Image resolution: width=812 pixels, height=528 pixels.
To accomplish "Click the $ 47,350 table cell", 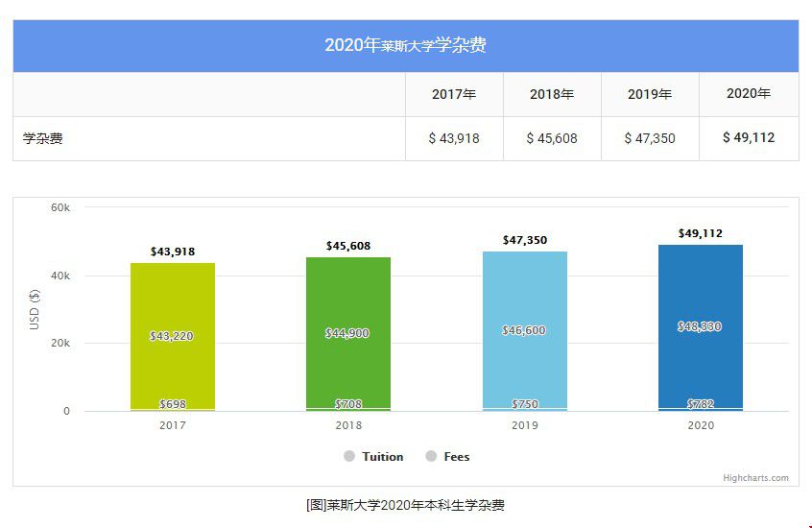I will pyautogui.click(x=650, y=138).
